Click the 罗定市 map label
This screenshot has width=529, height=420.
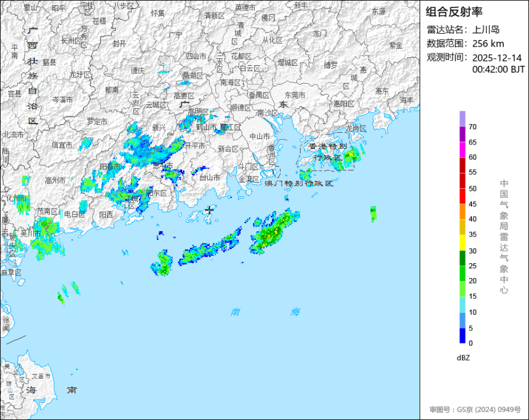point(97,121)
